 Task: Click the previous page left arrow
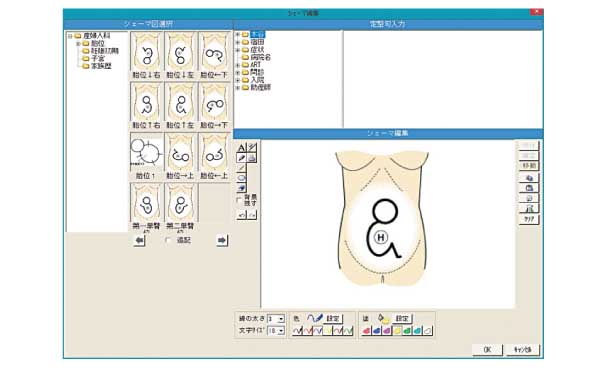click(x=140, y=240)
